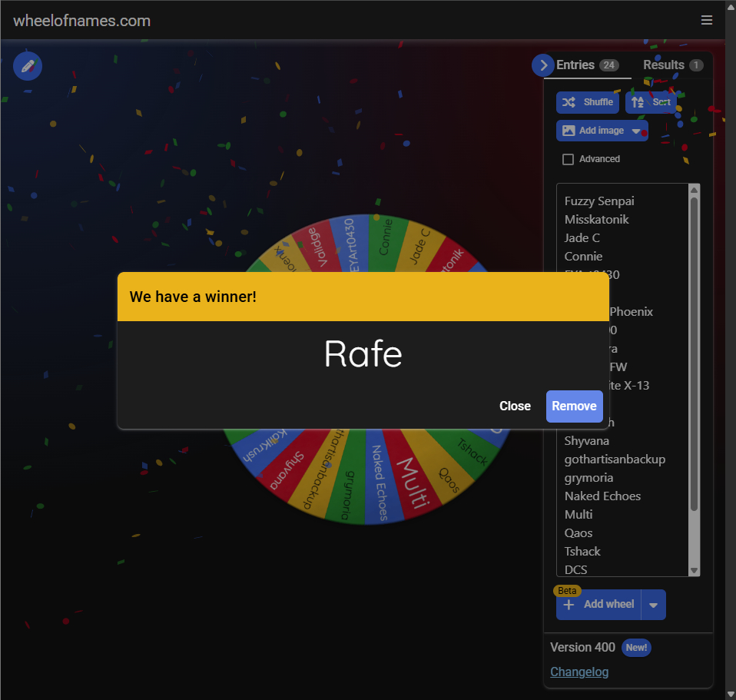Click the Add image button
The image size is (736, 700).
coord(593,131)
